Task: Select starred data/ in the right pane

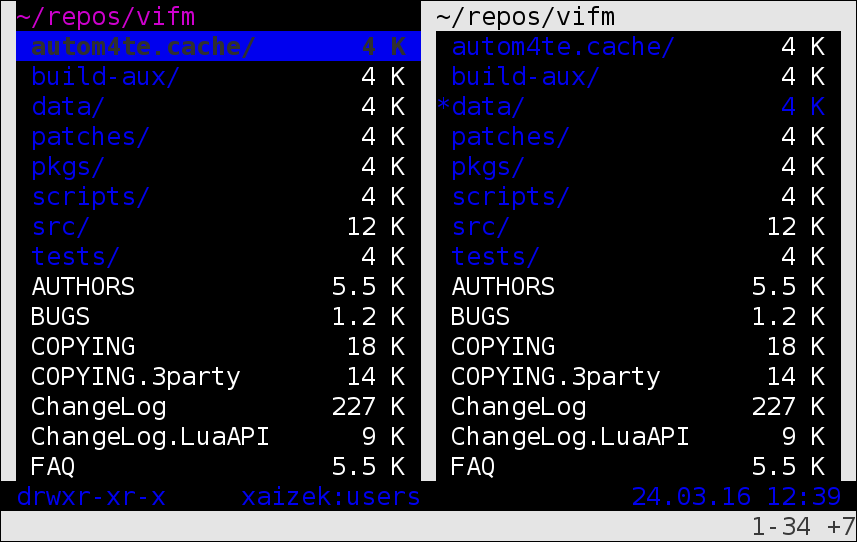Action: [x=638, y=107]
